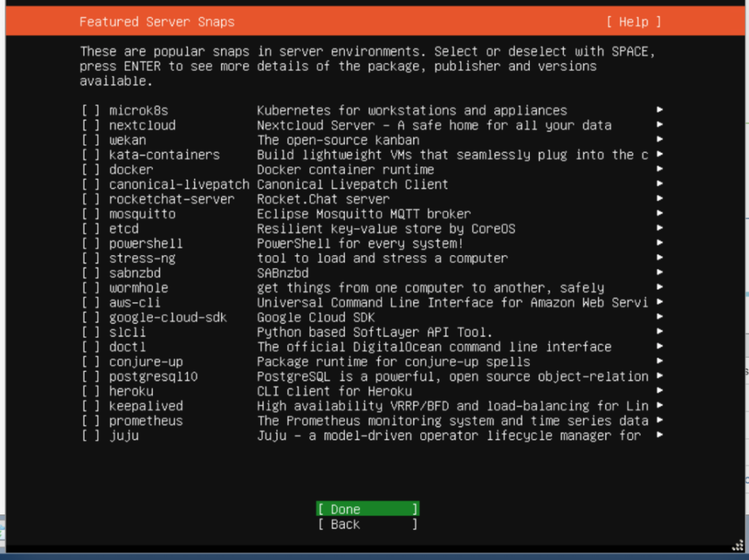749x560 pixels.
Task: Expand docker details arrow
Action: pos(660,169)
